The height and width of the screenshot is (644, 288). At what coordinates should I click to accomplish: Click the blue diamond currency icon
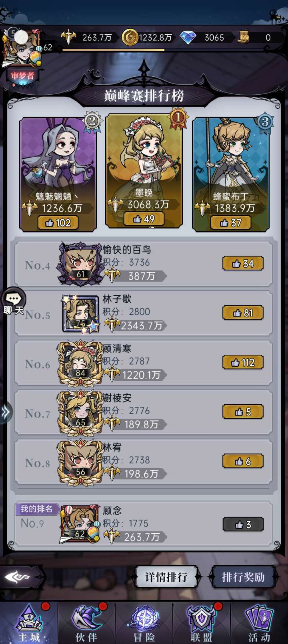click(188, 38)
